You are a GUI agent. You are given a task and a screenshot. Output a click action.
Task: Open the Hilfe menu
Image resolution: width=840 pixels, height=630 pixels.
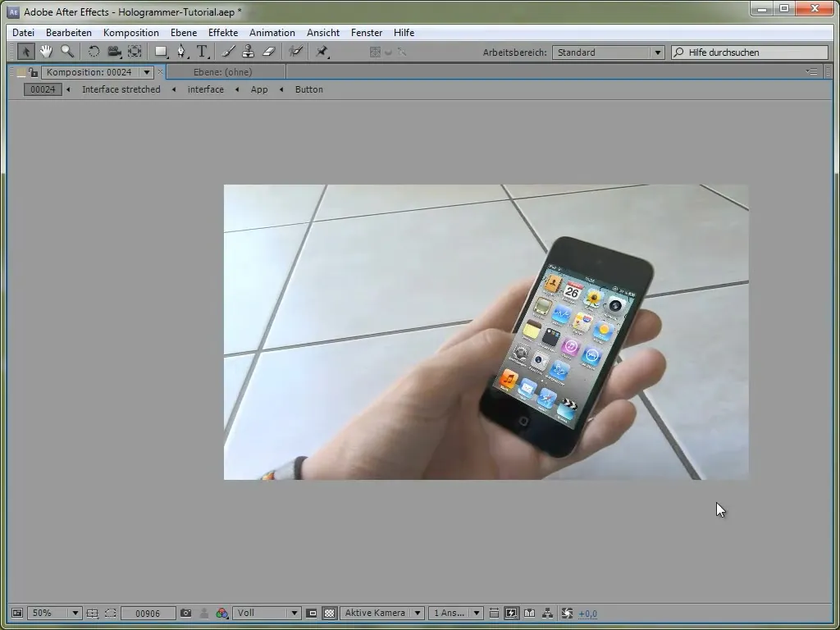pos(404,33)
